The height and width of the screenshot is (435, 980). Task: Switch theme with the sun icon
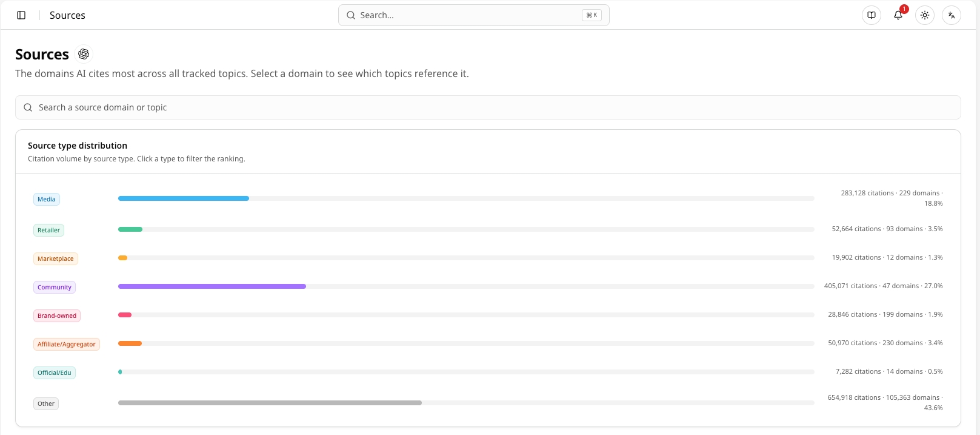(x=925, y=15)
